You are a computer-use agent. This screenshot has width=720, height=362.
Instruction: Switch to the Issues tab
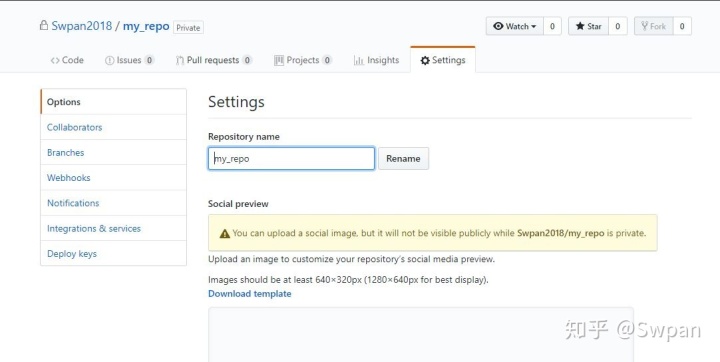pyautogui.click(x=129, y=60)
